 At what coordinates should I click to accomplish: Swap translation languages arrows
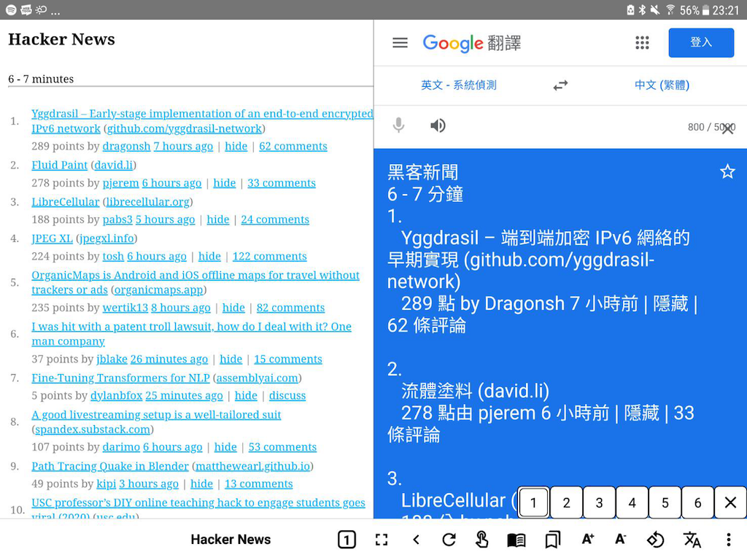pyautogui.click(x=560, y=85)
